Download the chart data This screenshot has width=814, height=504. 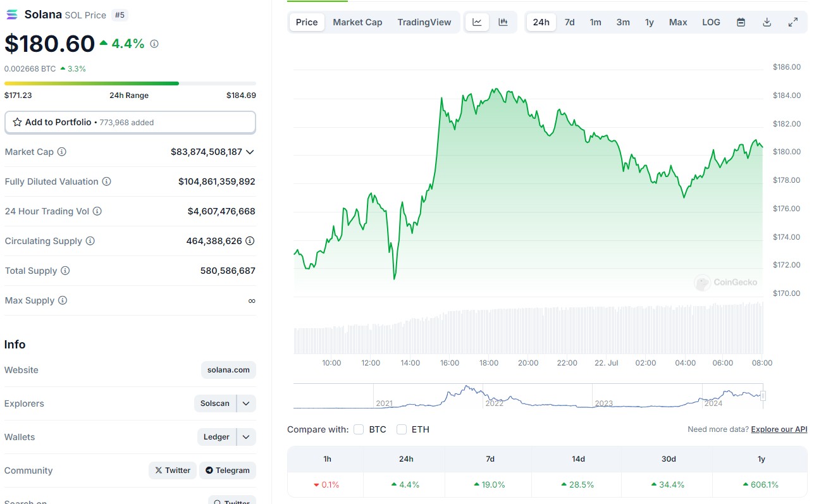[767, 22]
